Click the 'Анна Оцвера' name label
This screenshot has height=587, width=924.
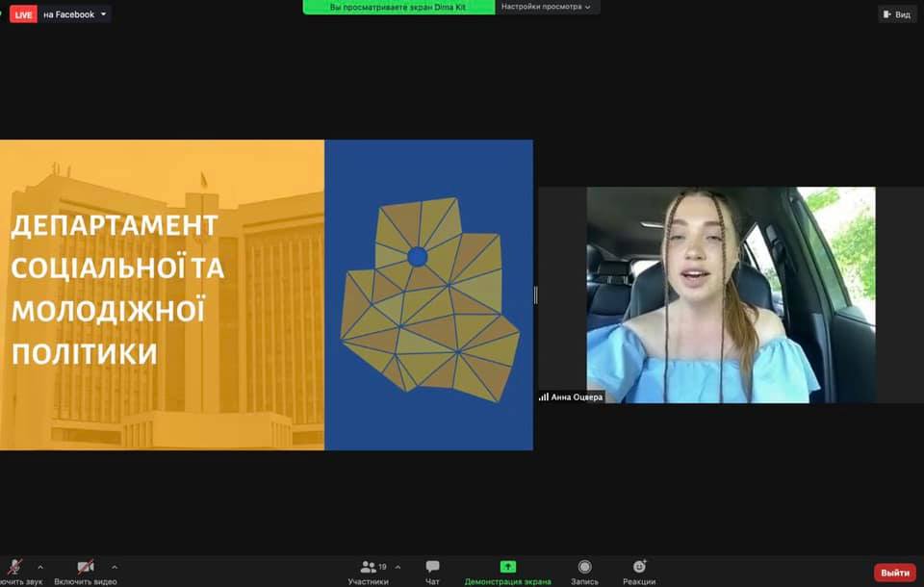[571, 397]
